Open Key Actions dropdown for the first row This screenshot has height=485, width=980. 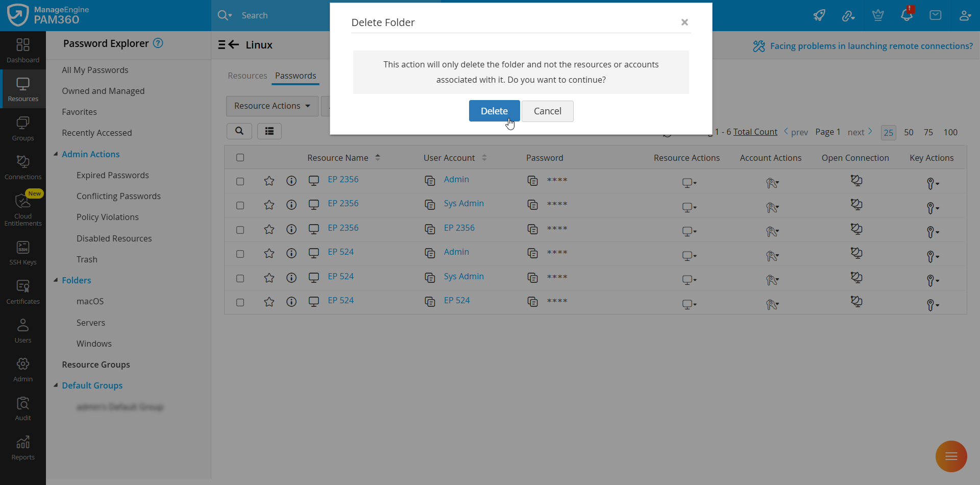933,183
